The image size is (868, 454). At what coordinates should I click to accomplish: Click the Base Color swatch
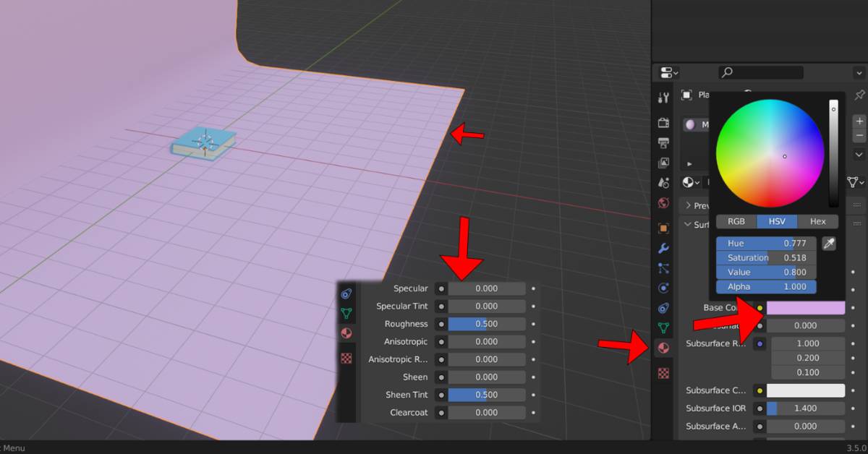807,308
